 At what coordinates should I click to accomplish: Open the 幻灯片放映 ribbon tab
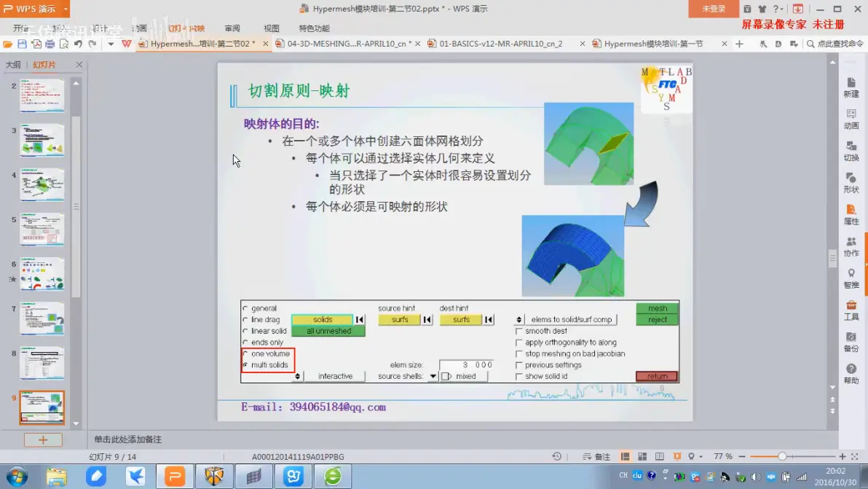(186, 28)
